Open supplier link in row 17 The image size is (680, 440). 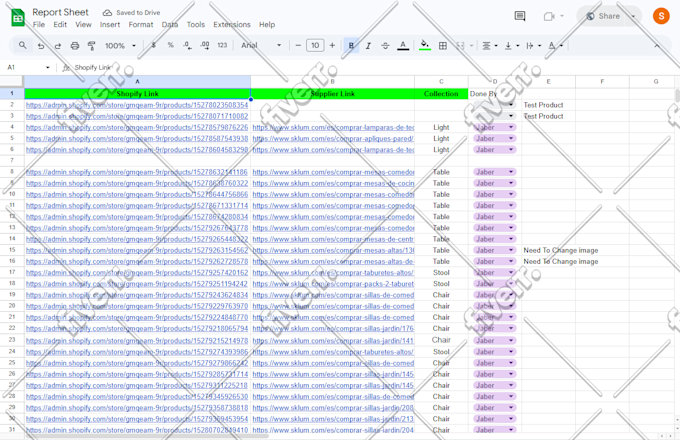pos(333,273)
